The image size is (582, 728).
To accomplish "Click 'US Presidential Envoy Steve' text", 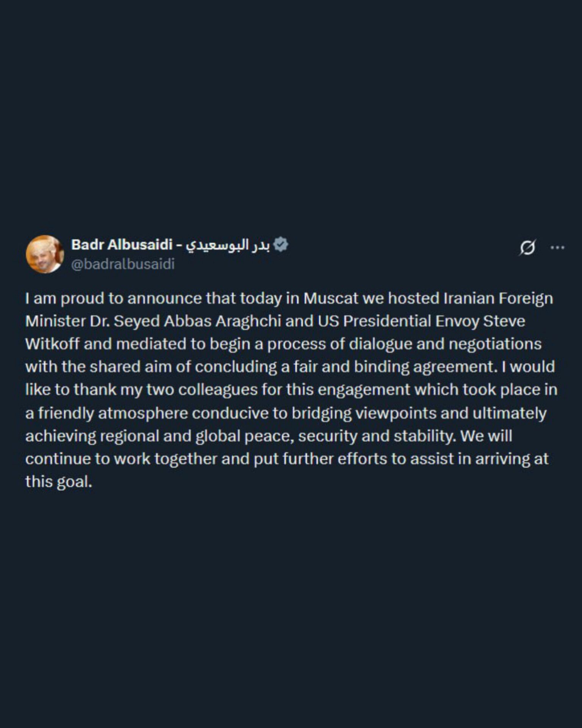I will click(421, 321).
